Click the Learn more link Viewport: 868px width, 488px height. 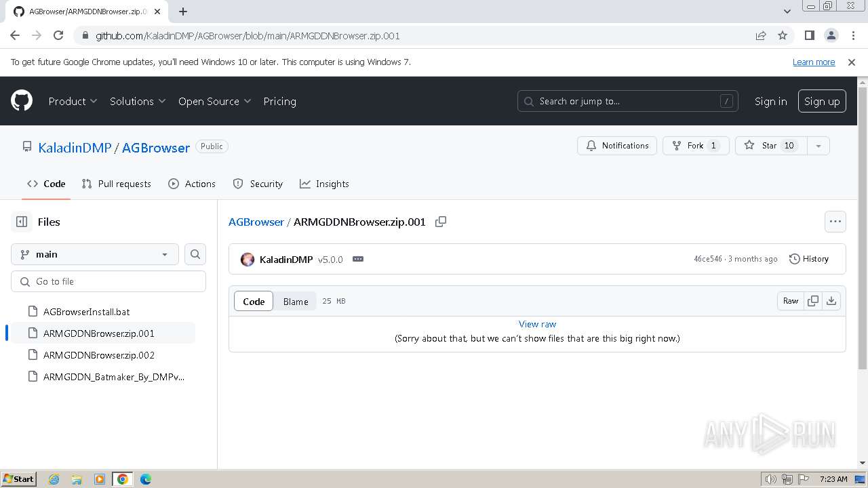coord(814,62)
